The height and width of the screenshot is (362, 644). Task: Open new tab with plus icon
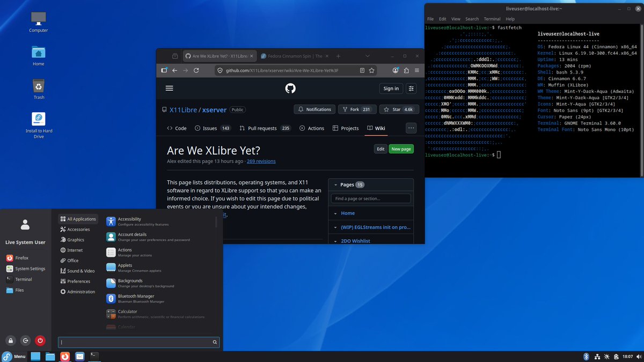click(338, 56)
